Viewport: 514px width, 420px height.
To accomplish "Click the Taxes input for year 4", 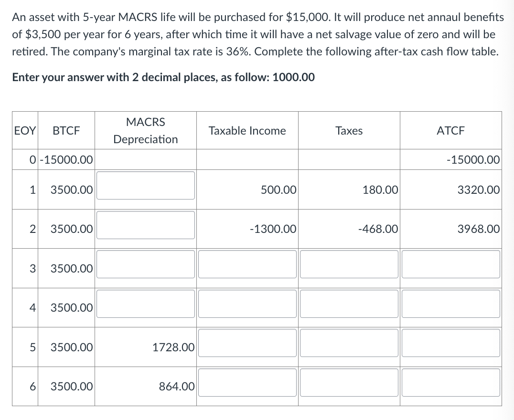I will tap(349, 304).
